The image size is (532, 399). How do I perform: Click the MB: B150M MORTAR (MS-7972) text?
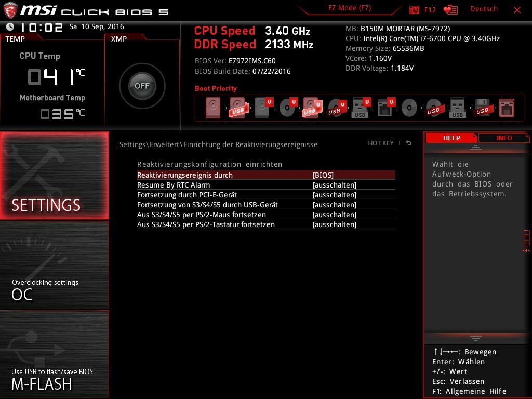tap(397, 29)
